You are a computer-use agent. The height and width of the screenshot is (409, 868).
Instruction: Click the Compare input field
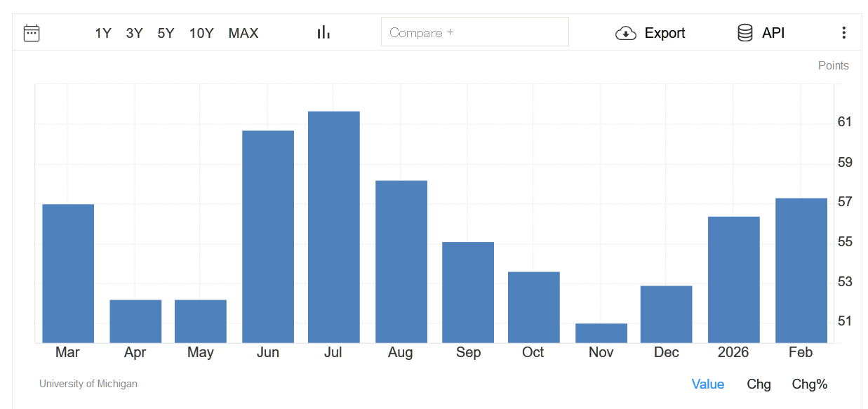click(474, 32)
